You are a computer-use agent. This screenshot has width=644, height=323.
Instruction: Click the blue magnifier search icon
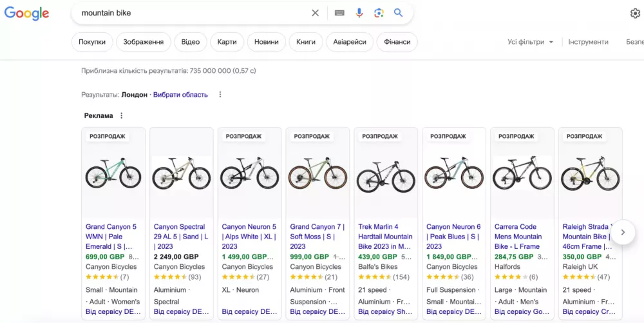(x=399, y=13)
